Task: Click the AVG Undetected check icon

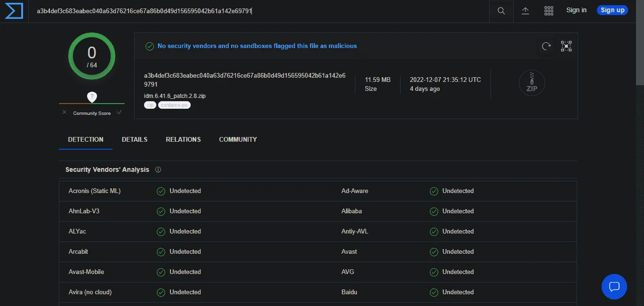Action: (434, 272)
